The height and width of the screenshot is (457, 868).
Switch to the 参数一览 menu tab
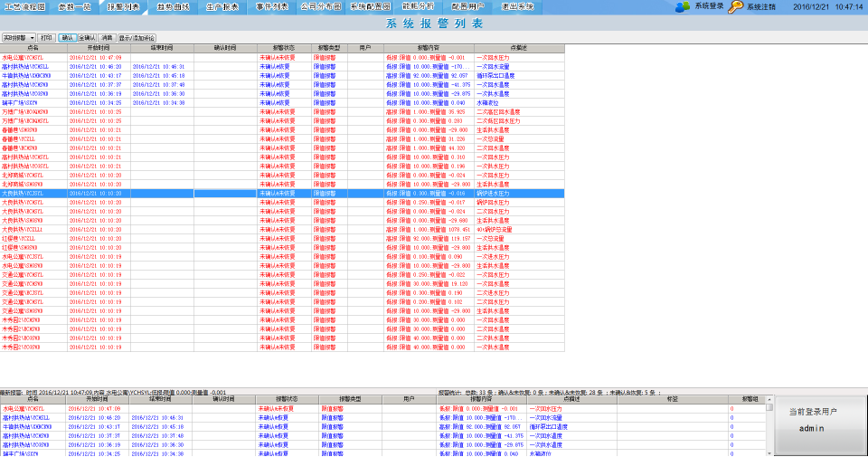[x=75, y=6]
